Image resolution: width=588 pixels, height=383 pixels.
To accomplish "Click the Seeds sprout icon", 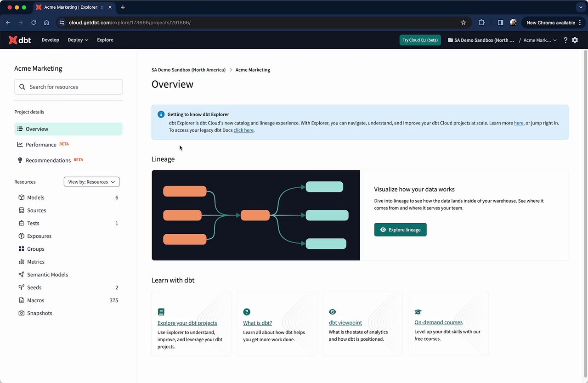I will point(21,287).
